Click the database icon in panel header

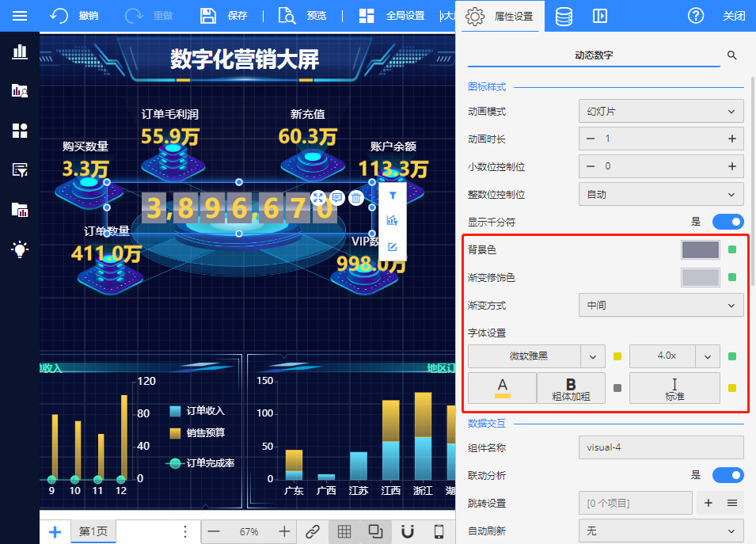(x=564, y=16)
